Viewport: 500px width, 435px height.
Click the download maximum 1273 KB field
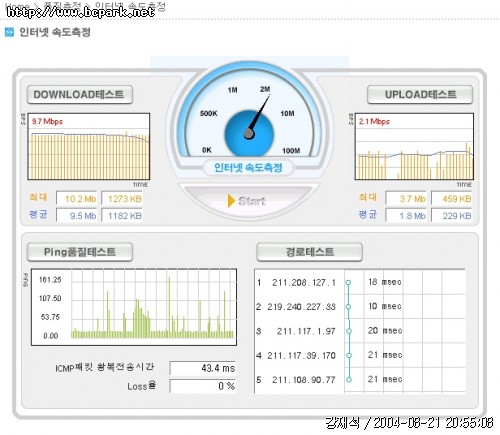tap(122, 199)
